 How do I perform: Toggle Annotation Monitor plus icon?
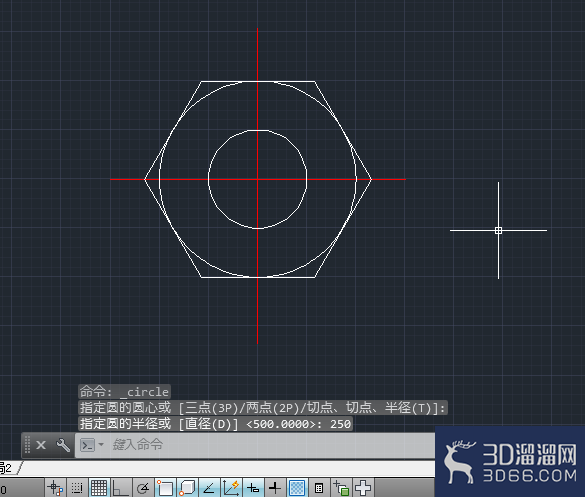363,488
